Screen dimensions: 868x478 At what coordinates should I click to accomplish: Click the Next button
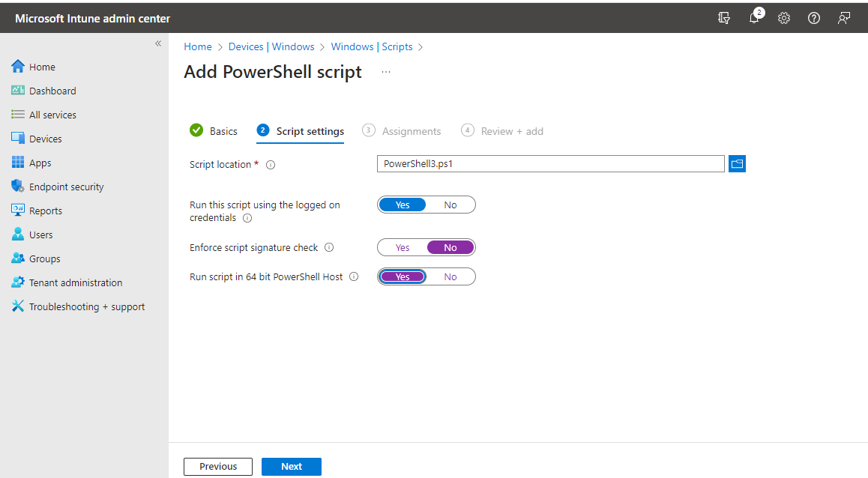(x=291, y=466)
